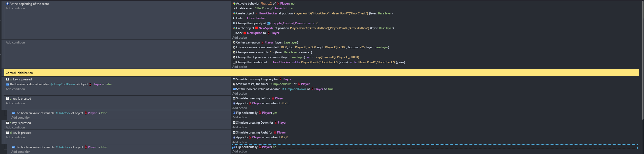Screen dimensions: 644x154
Task: Add action below "Simulate pressing Down for Player"
Action: (240, 127)
